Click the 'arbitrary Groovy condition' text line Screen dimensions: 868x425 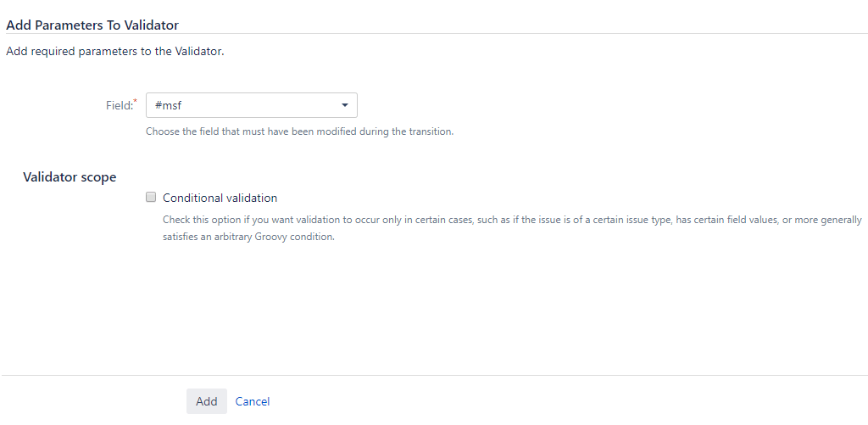point(248,238)
